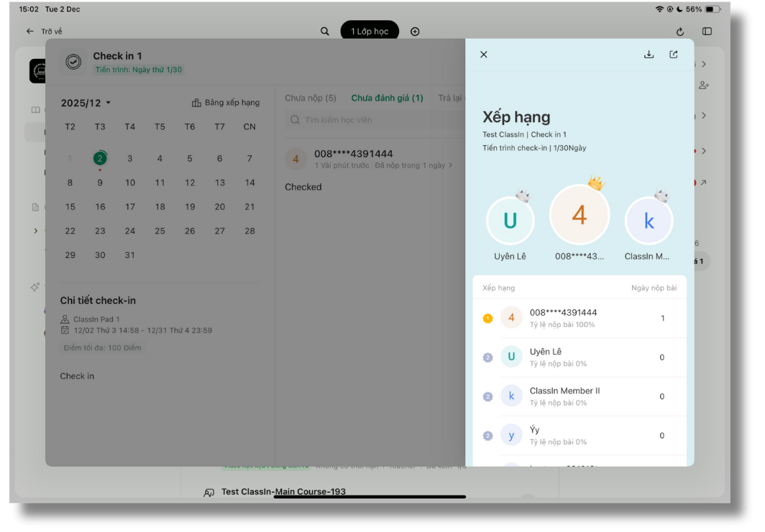Image resolution: width=765 pixels, height=532 pixels.
Task: Click the Check in 1 checkmark icon
Action: tap(73, 63)
